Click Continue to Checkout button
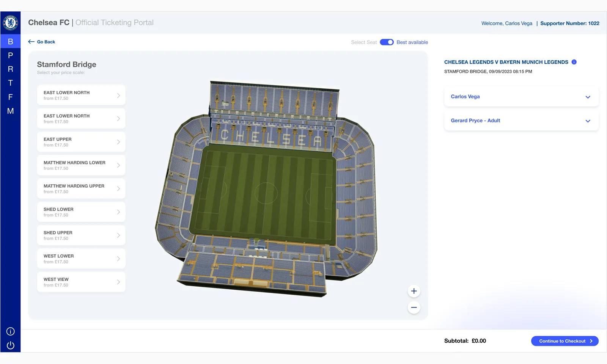 [565, 341]
